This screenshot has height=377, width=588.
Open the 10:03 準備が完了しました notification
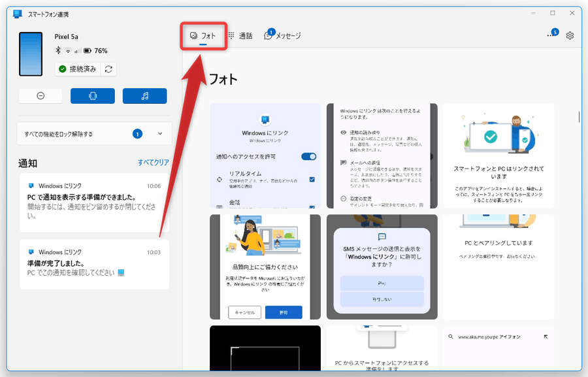click(x=94, y=264)
